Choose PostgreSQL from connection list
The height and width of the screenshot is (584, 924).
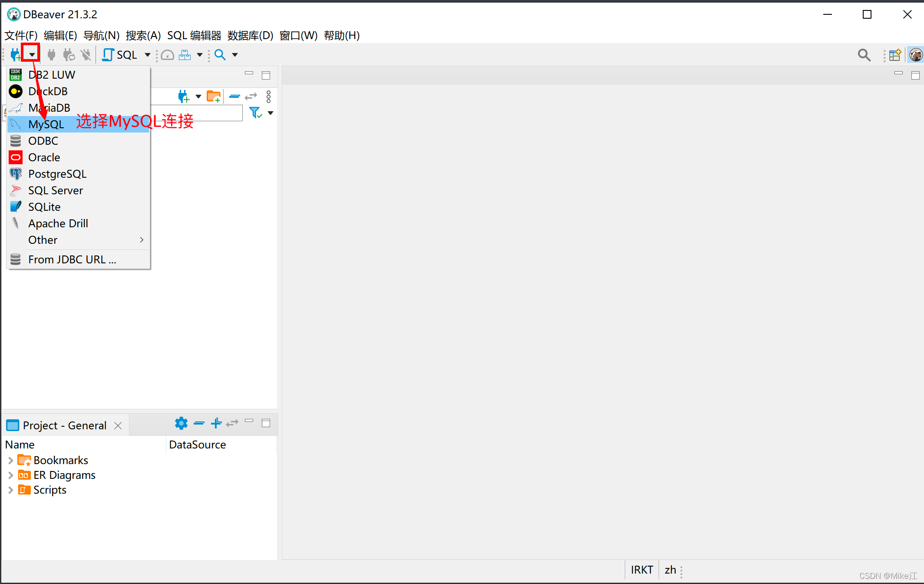click(78, 174)
